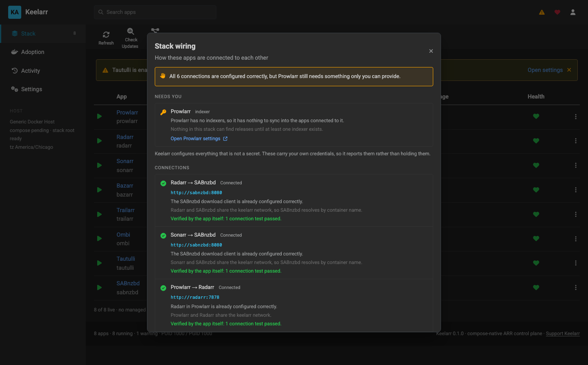
Task: Open Sonarr row kebab menu
Action: point(576,166)
